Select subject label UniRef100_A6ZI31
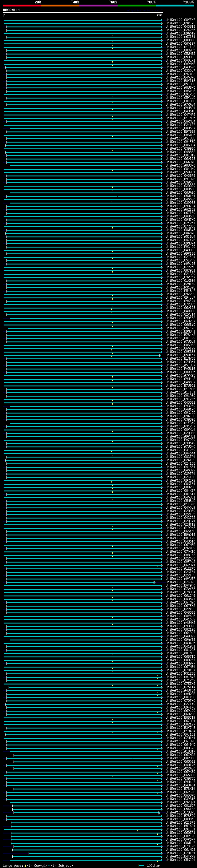The width and height of the screenshot is (197, 868). (x=180, y=37)
